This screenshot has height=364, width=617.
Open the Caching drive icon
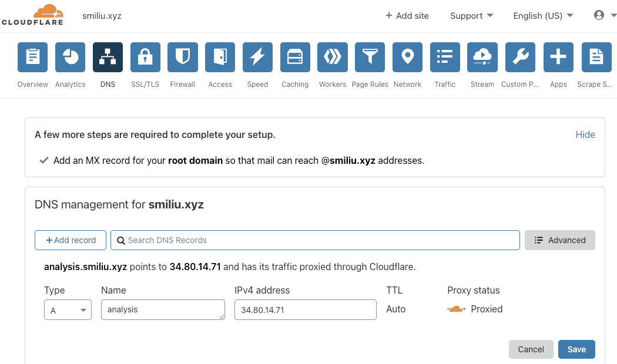(x=295, y=58)
